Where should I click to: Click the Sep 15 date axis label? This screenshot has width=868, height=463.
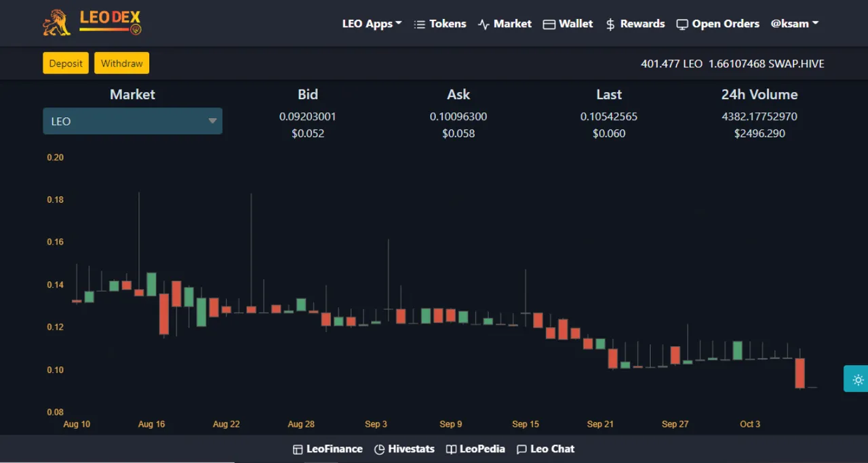(526, 424)
